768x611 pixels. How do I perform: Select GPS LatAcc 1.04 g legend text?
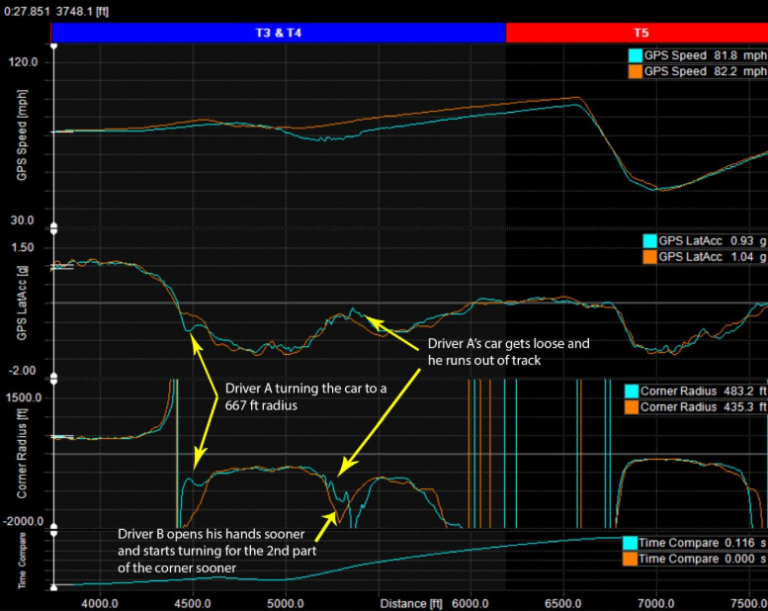(712, 257)
